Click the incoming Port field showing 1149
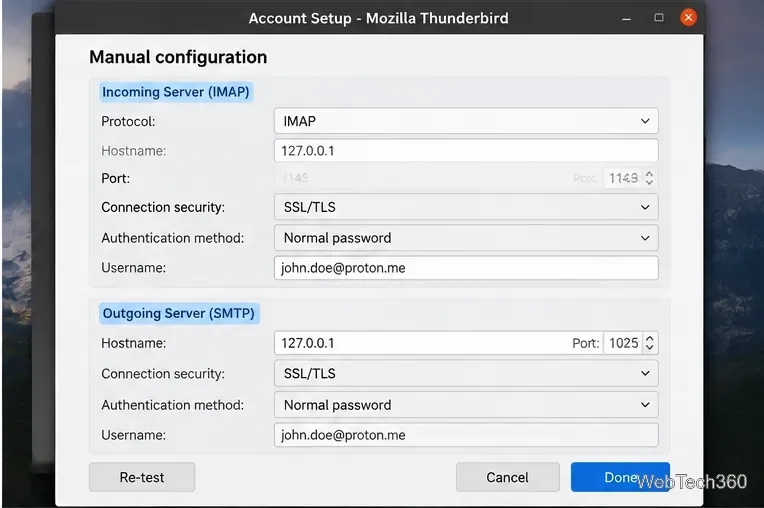This screenshot has width=764, height=508. (x=623, y=178)
